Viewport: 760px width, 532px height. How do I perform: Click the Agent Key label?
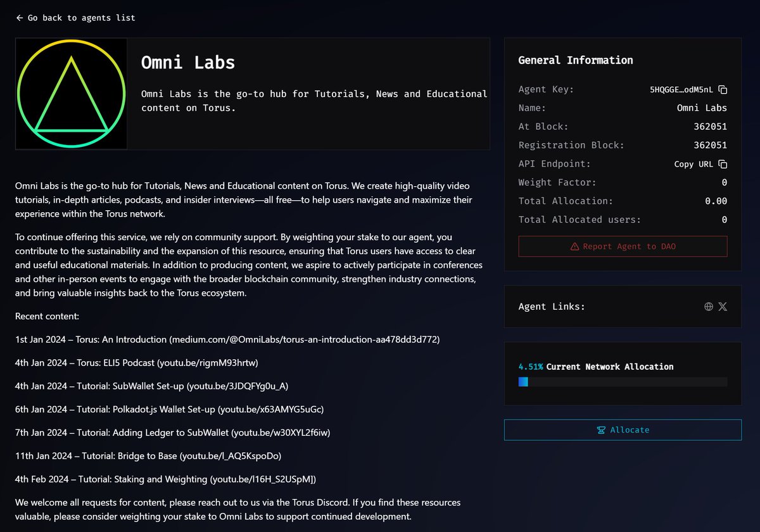546,89
